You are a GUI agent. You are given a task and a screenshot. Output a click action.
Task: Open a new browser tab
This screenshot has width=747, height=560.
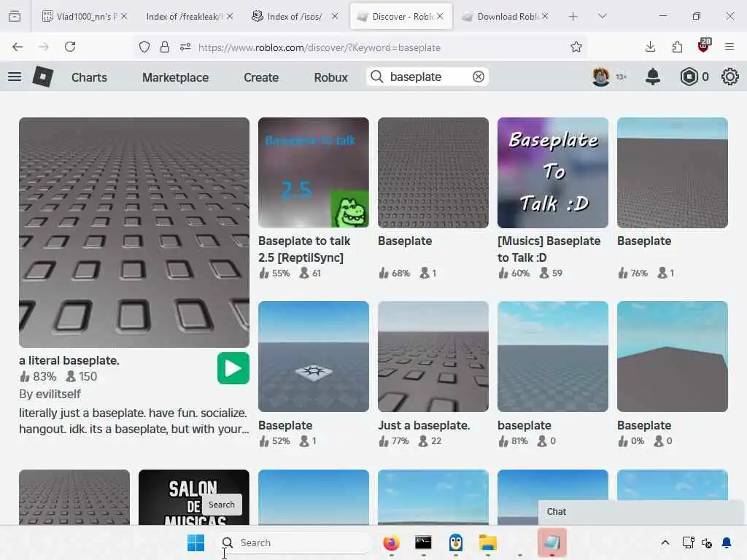(573, 17)
